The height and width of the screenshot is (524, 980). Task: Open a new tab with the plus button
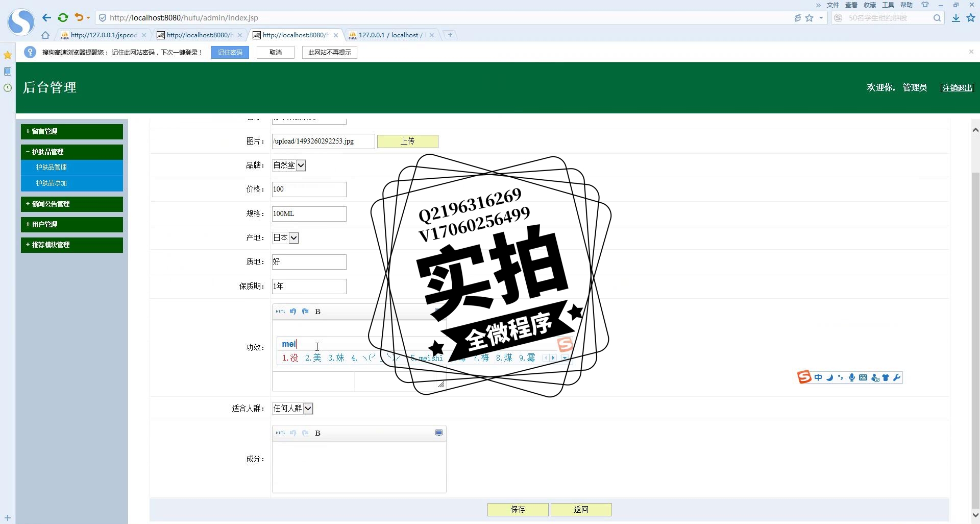tap(450, 35)
